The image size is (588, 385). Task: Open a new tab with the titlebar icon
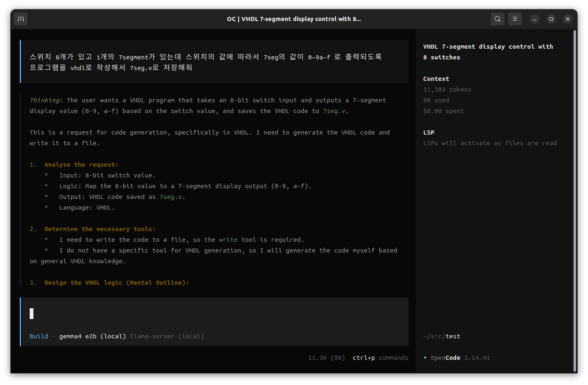[x=21, y=19]
